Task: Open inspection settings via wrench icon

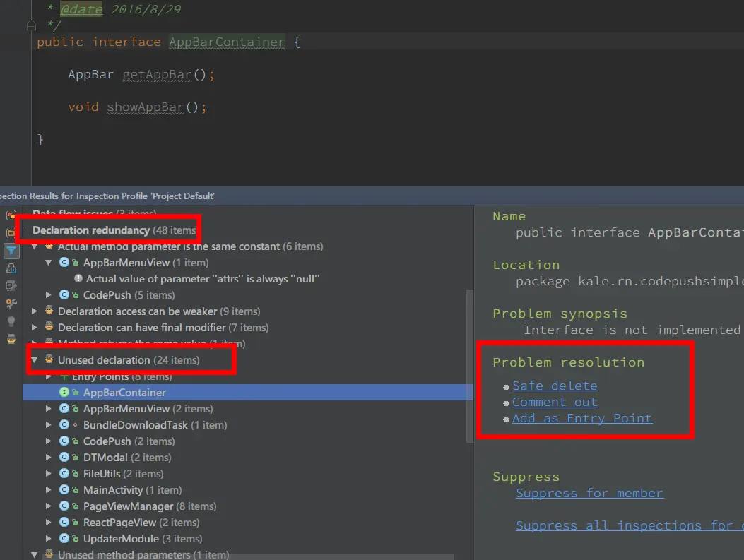Action: click(11, 304)
